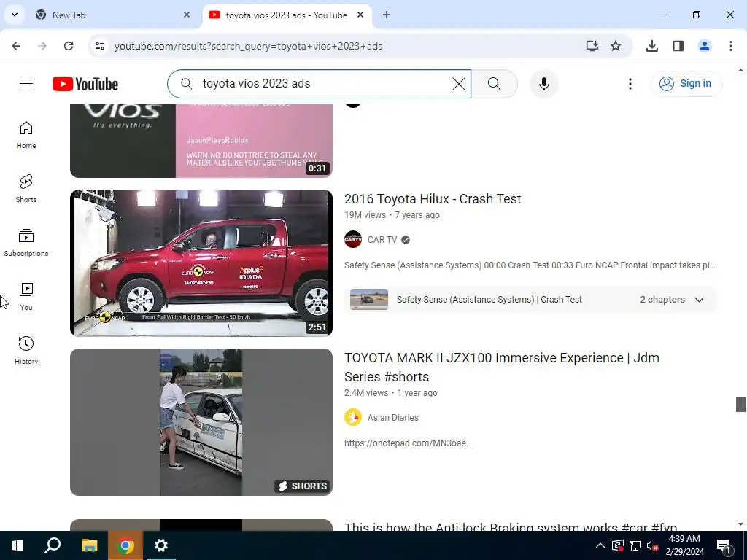This screenshot has width=747, height=560.
Task: Open History in sidebar
Action: pos(26,350)
